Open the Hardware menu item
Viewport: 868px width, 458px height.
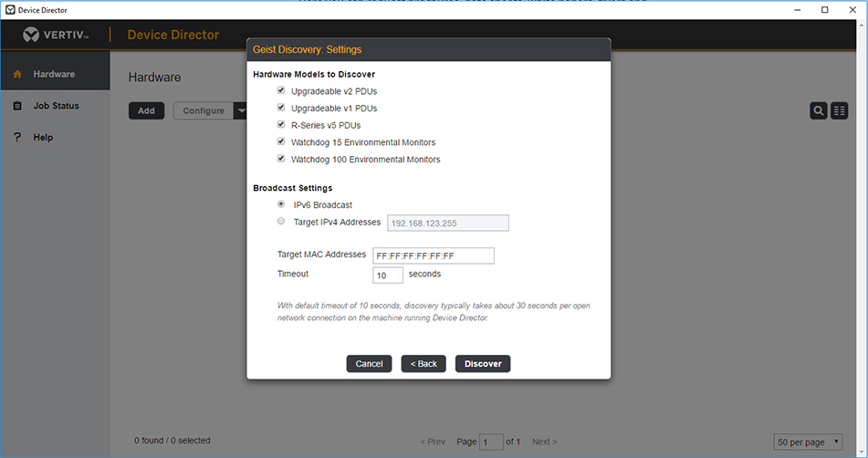56,74
